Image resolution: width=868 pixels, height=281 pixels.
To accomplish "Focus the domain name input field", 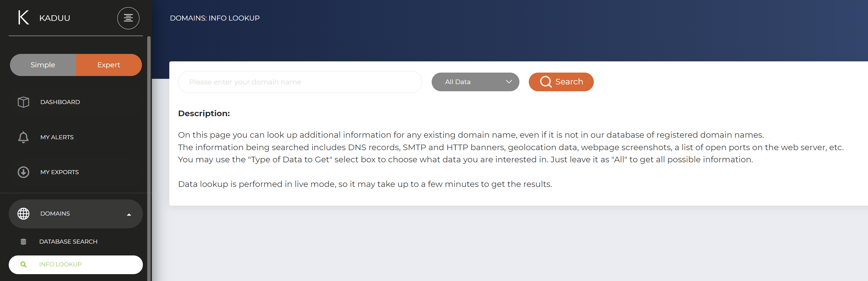I will [x=300, y=82].
